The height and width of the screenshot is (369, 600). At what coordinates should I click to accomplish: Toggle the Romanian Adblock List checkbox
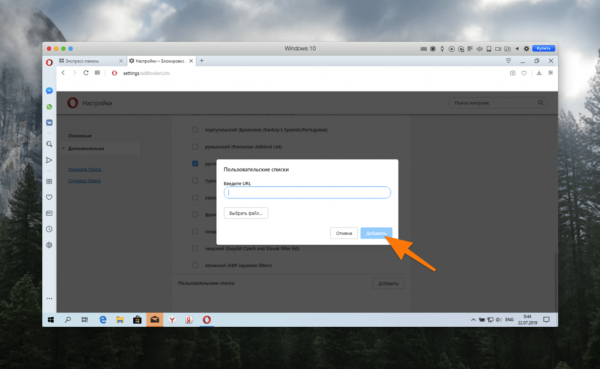click(x=195, y=147)
